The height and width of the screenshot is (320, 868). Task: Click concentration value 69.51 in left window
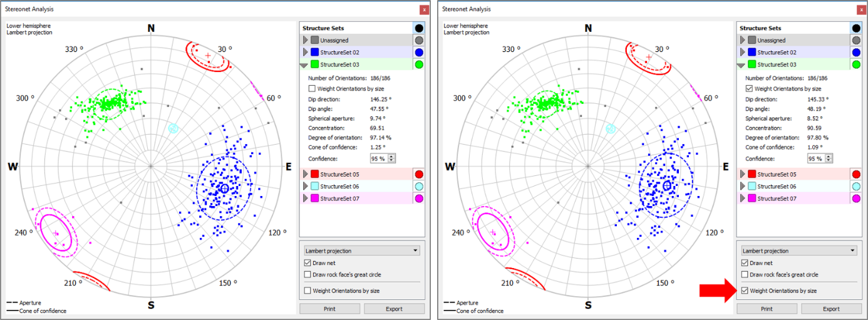[378, 128]
